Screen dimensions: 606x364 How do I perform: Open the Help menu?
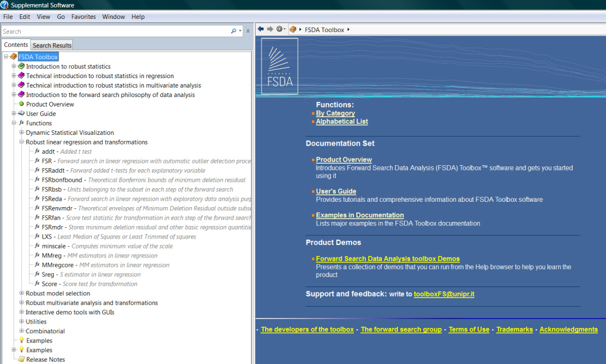tap(137, 17)
